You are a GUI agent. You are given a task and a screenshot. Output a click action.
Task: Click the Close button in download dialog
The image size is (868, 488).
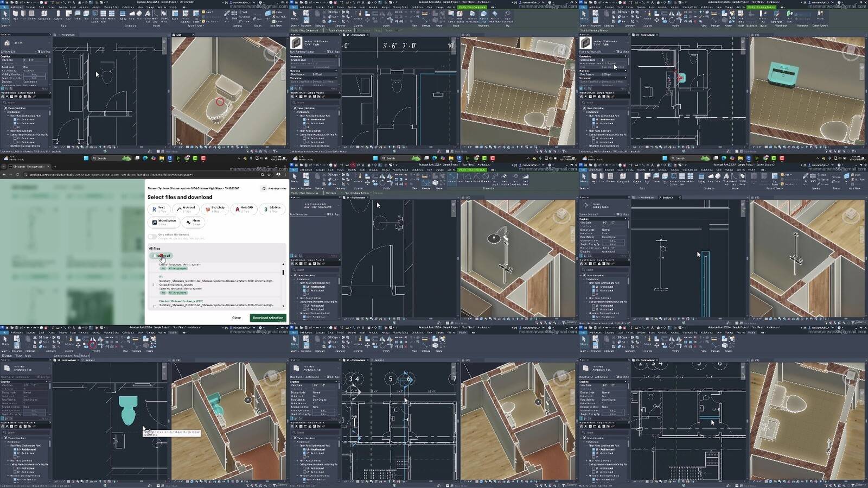click(237, 318)
